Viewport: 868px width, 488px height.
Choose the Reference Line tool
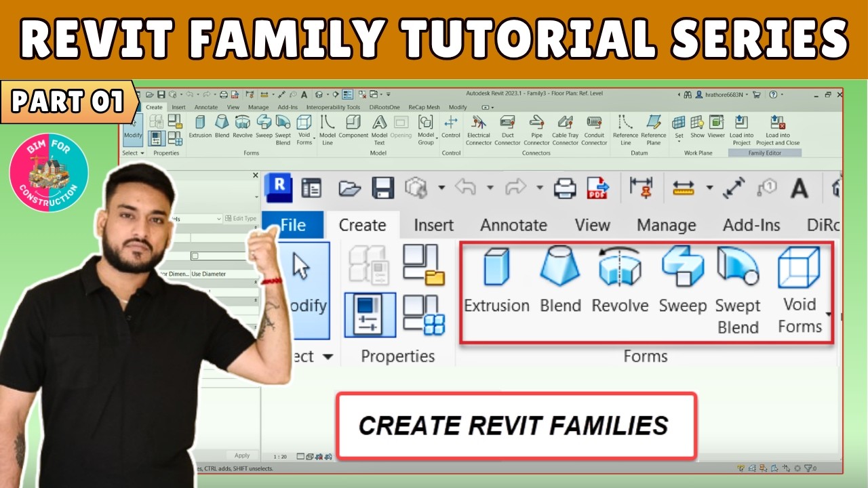(625, 130)
